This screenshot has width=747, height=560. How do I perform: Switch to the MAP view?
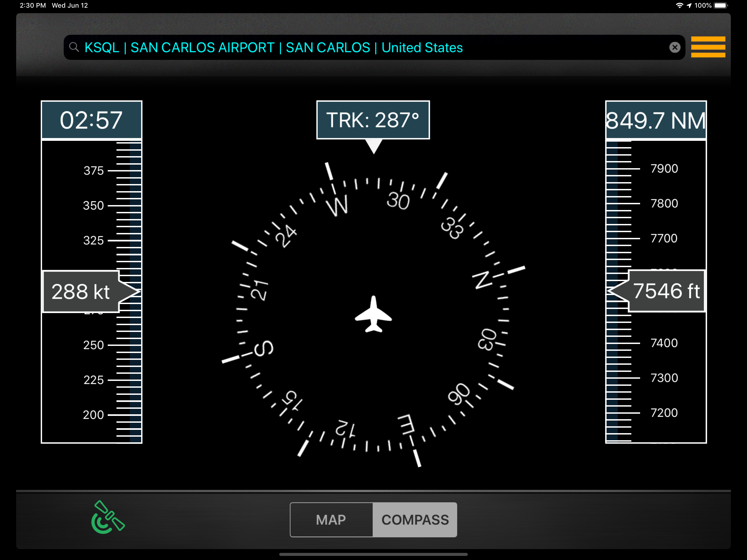coord(331,520)
